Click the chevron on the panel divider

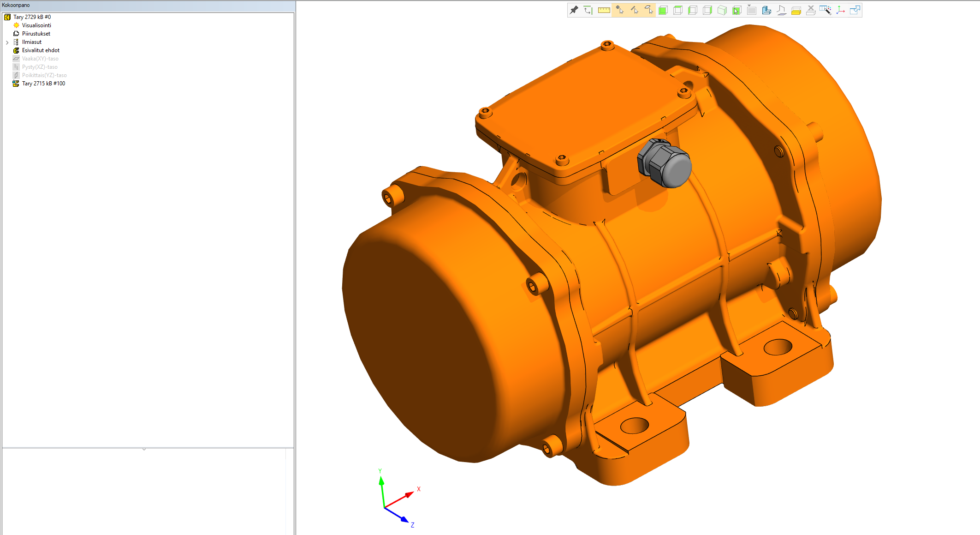(x=144, y=449)
